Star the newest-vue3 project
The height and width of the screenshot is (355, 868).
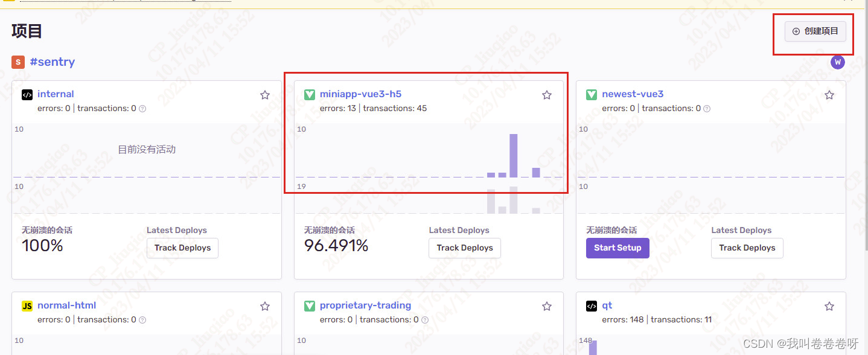coord(829,95)
